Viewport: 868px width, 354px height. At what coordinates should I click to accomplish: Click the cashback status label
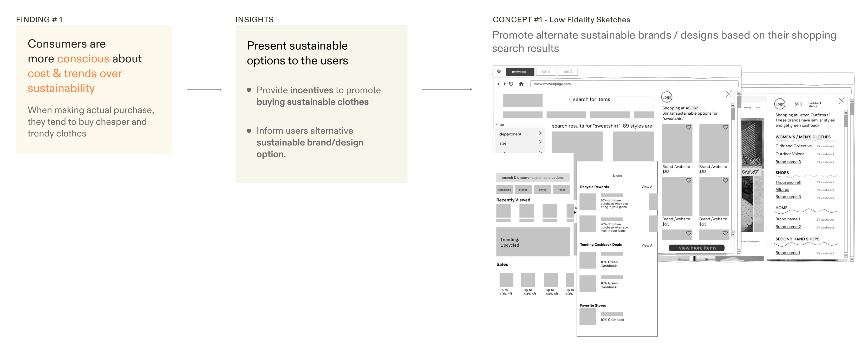pos(815,104)
